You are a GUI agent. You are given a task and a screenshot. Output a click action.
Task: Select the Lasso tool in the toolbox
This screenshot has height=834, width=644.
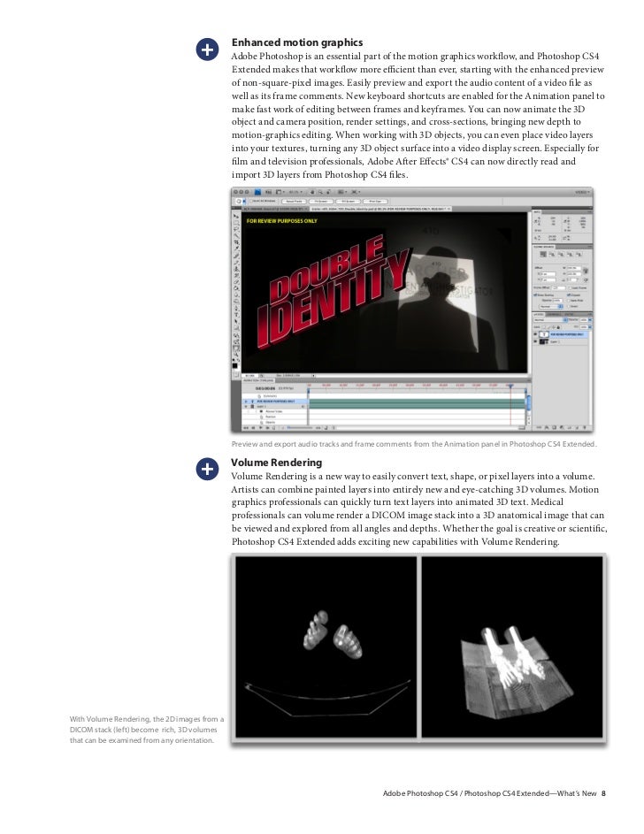tap(237, 229)
